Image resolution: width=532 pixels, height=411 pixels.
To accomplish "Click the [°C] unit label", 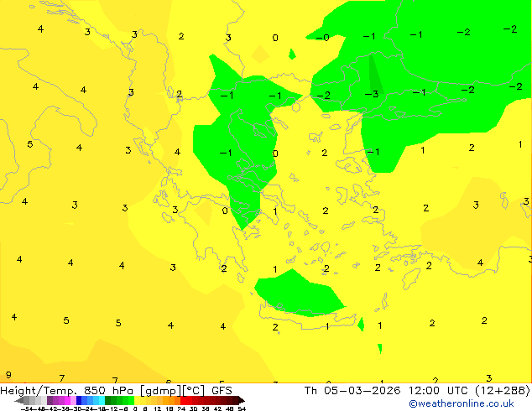I will click(x=193, y=391).
